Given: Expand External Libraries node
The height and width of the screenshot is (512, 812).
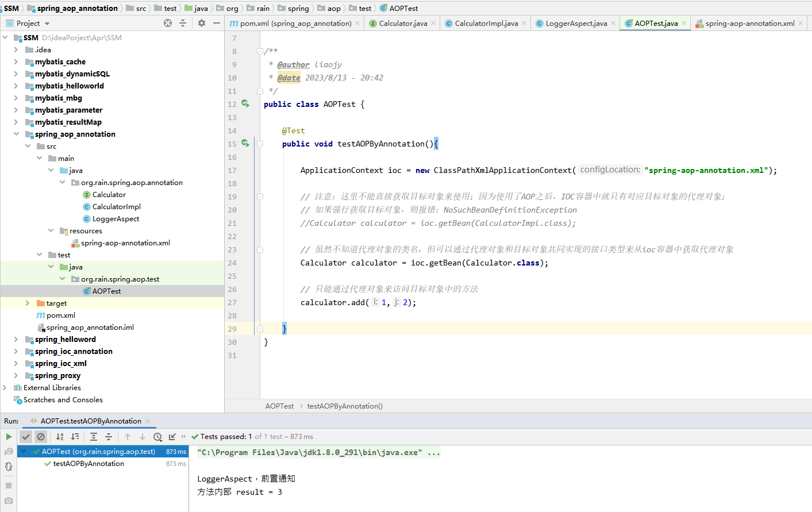Looking at the screenshot, I should 5,388.
